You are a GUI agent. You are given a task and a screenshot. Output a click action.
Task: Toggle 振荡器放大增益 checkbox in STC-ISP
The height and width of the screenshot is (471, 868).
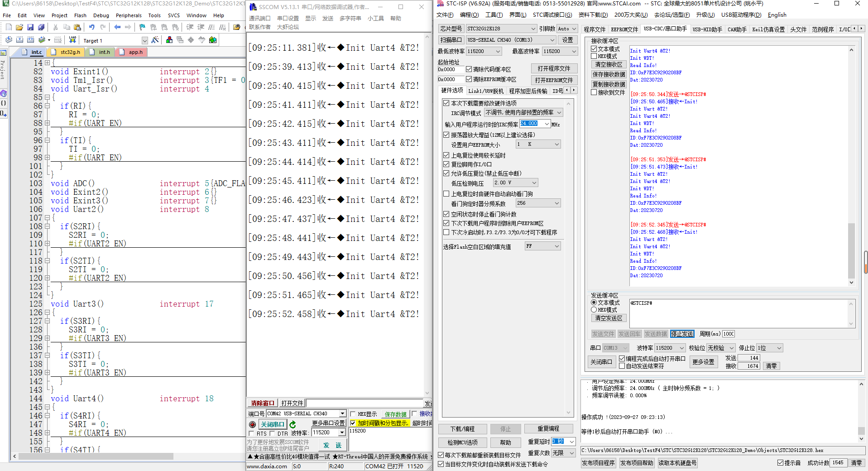(446, 135)
